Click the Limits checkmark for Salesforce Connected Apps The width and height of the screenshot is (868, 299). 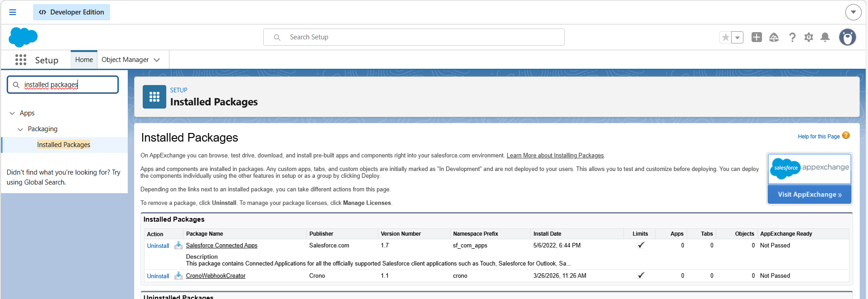641,245
